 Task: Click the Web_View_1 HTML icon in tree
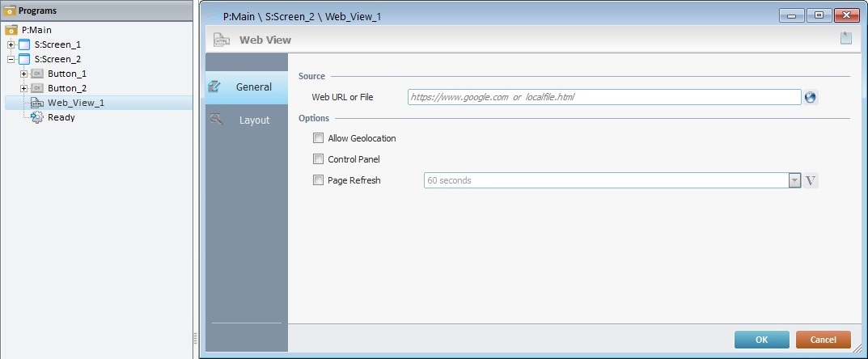tap(36, 103)
